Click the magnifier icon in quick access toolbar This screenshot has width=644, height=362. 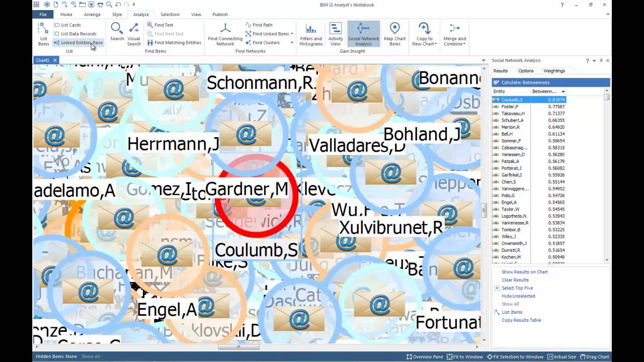tap(109, 5)
